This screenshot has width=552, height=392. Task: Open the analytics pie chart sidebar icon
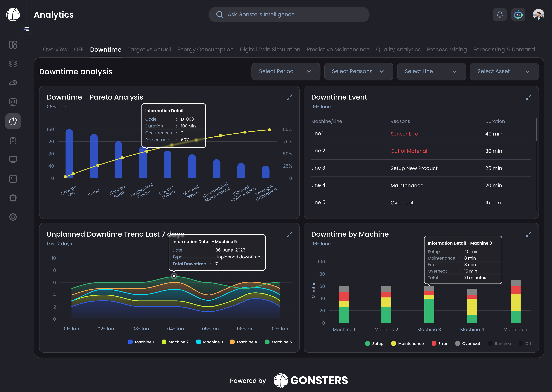[x=13, y=121]
